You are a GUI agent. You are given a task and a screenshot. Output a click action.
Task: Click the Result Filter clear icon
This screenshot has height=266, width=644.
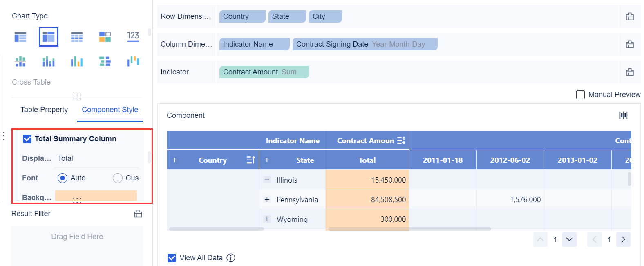click(x=138, y=214)
